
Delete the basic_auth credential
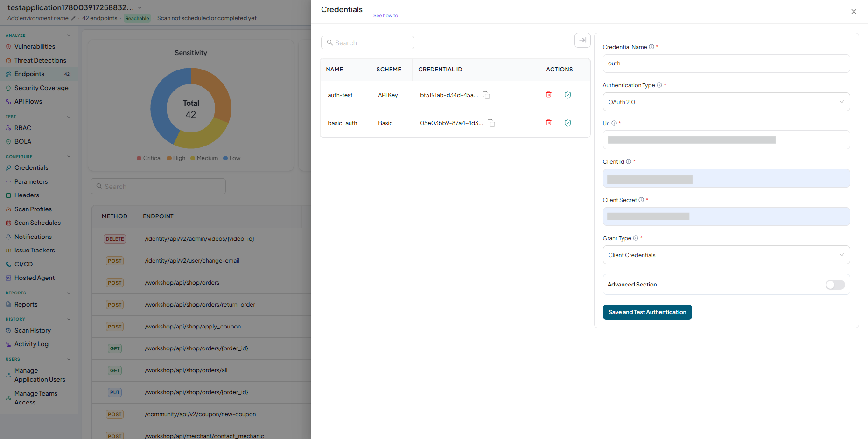[549, 123]
